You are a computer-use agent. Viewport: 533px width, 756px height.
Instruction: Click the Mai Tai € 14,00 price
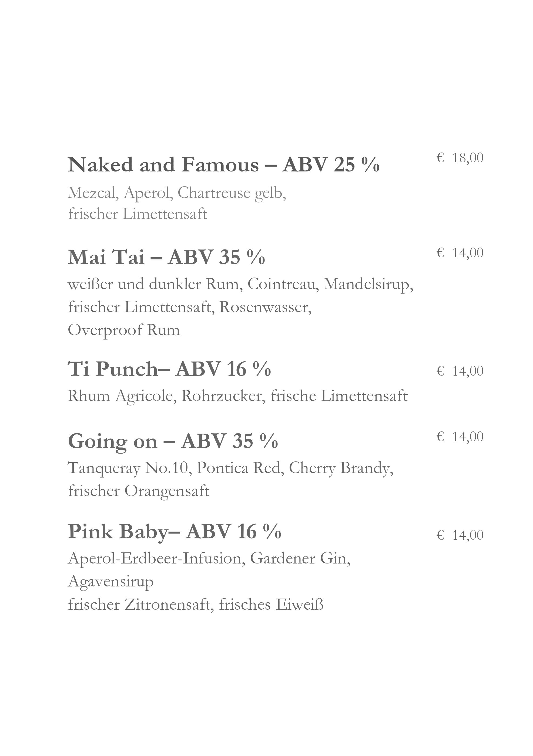tap(460, 253)
